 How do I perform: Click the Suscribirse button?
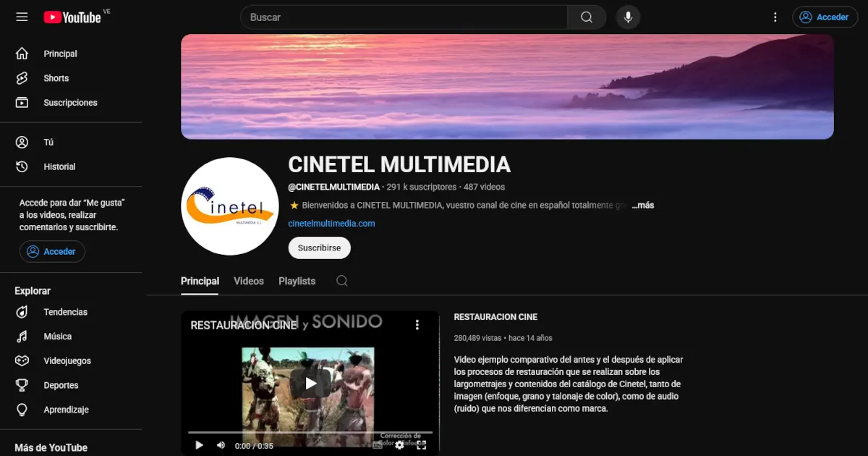[x=319, y=248]
